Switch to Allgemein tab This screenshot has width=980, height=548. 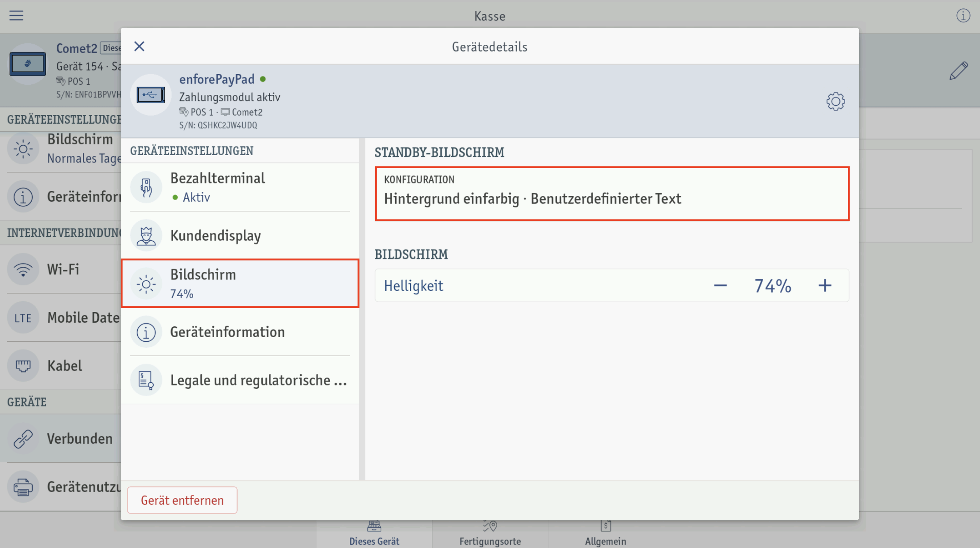point(605,534)
